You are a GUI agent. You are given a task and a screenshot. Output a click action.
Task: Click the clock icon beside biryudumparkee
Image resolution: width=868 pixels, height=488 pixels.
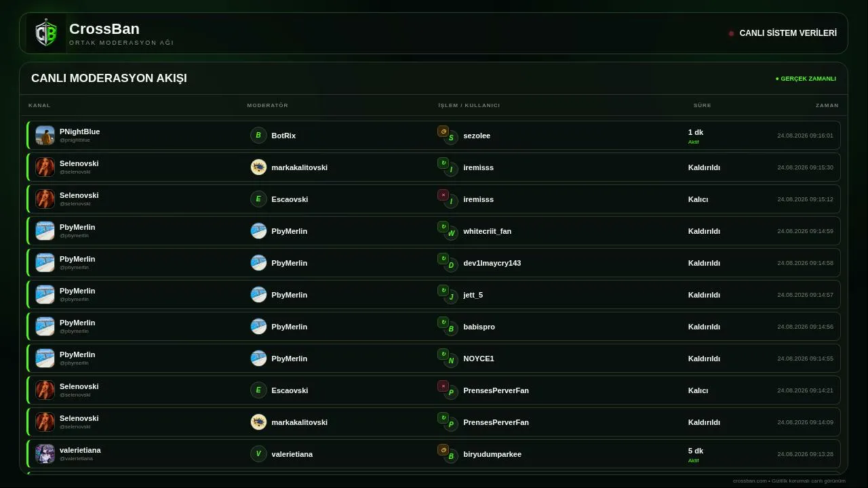(443, 450)
